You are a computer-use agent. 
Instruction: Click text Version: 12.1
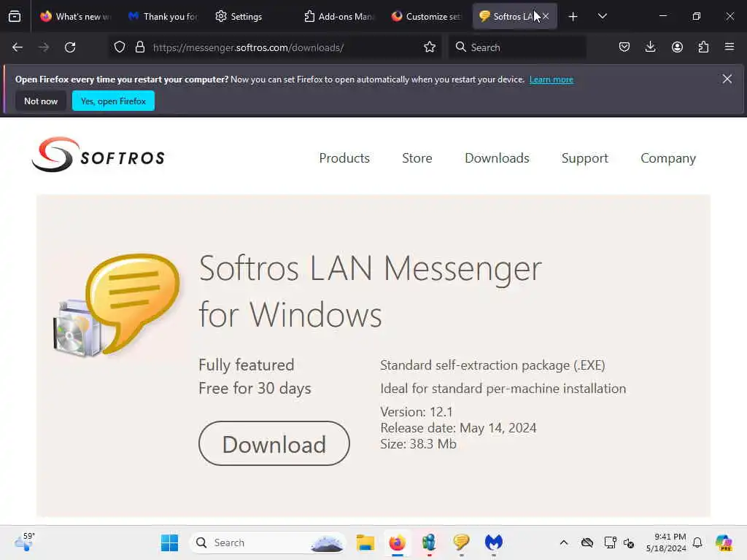(417, 412)
